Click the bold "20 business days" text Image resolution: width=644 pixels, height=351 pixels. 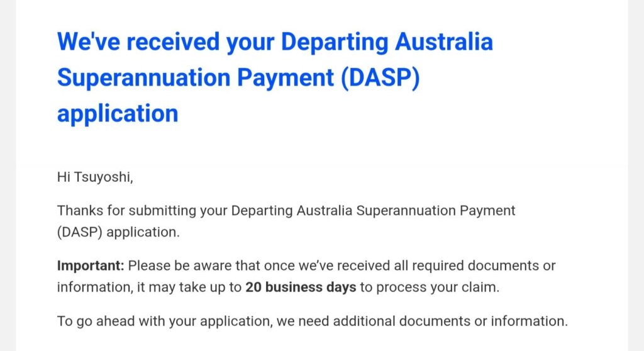click(x=301, y=287)
